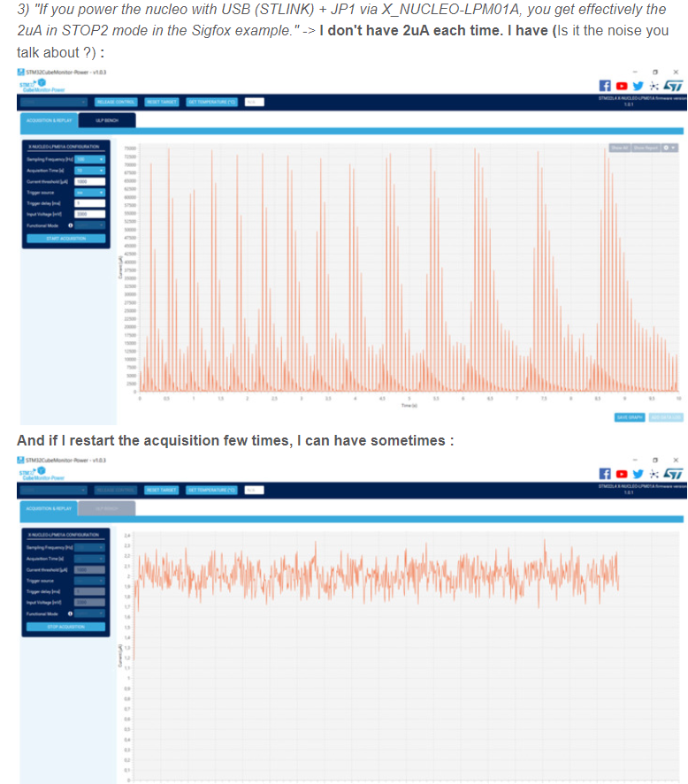Open Sampling Frequency dropdown in upper screenshot

(x=89, y=159)
